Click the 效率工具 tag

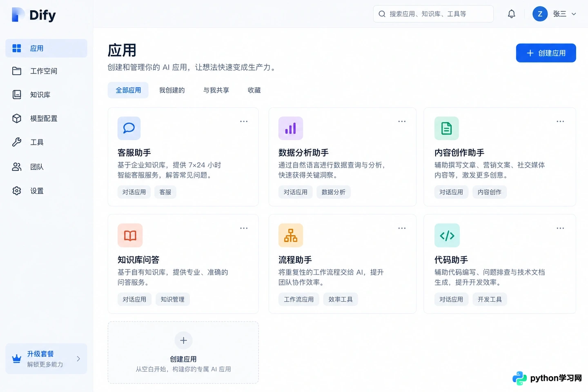point(341,299)
